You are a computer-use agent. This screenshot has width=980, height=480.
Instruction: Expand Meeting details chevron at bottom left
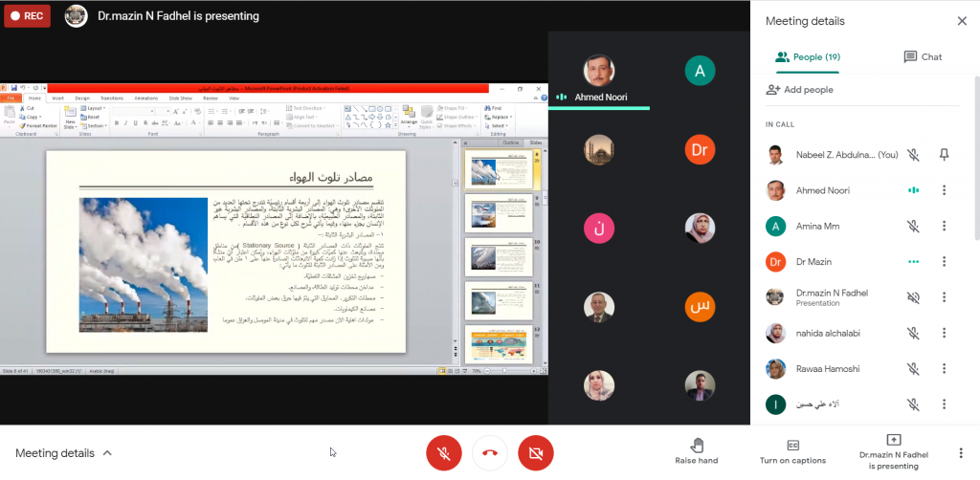tap(107, 453)
